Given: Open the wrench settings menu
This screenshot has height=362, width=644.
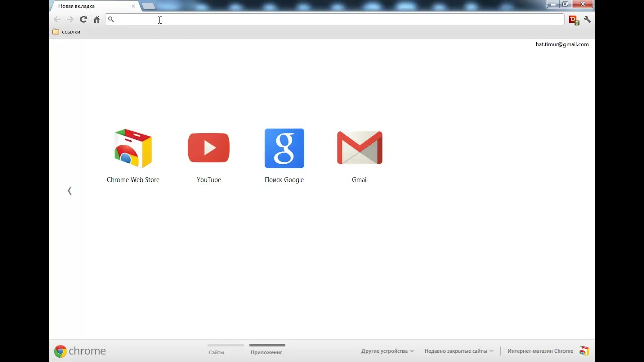Looking at the screenshot, I should 587,19.
